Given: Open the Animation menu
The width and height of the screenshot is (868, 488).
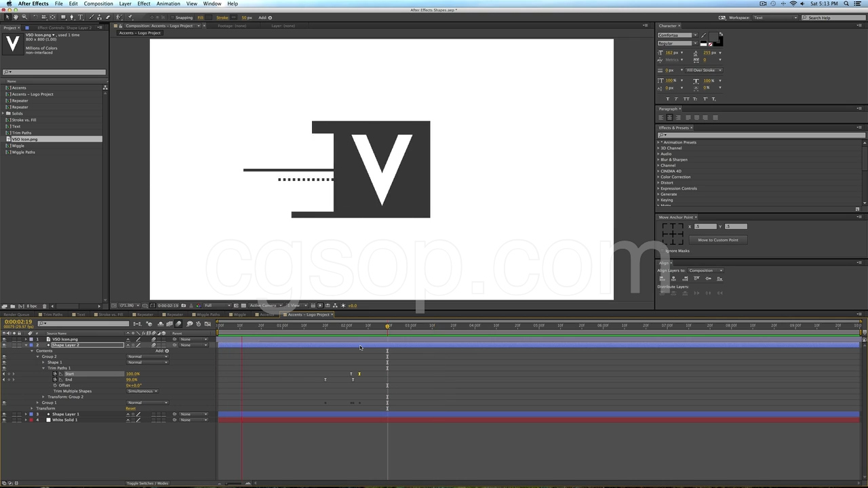Looking at the screenshot, I should [x=168, y=4].
